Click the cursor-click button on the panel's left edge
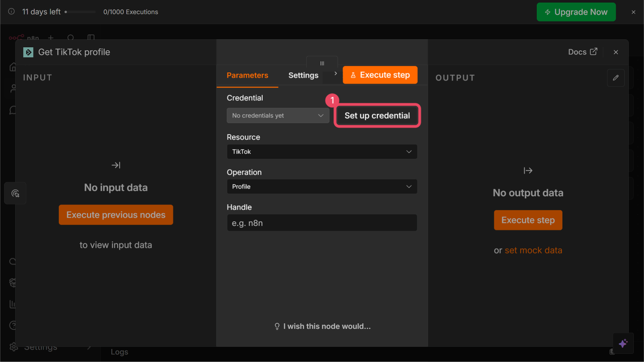The image size is (644, 362). tap(15, 193)
